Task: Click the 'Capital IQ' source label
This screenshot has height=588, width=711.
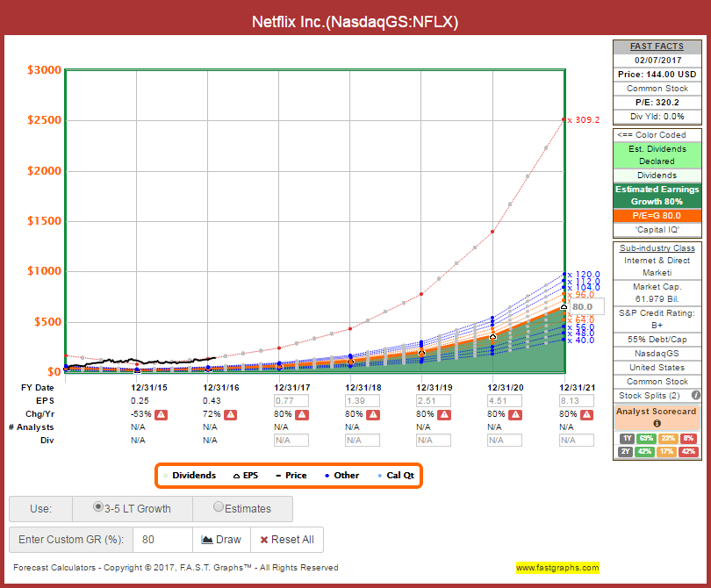Action: click(x=657, y=230)
